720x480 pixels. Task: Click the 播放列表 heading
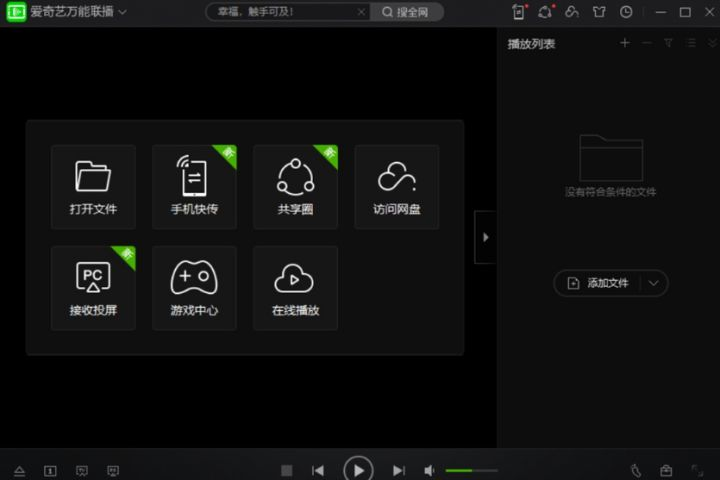click(531, 44)
